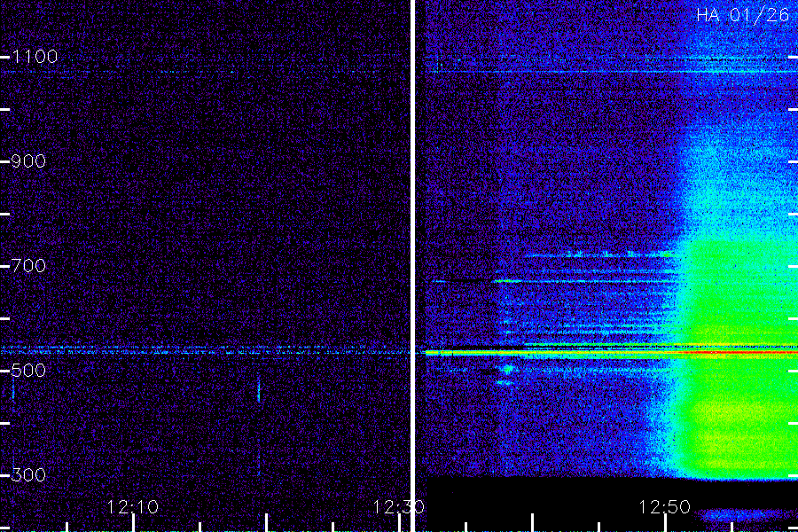Click the 12:10 time axis label
Screen dimensions: 798x532
coord(133,506)
